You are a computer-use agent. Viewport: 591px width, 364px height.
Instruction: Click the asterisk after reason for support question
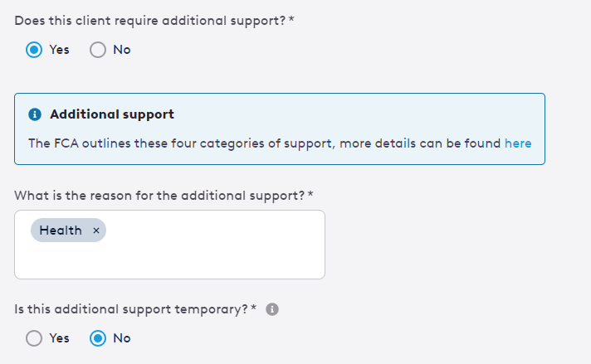tap(310, 194)
